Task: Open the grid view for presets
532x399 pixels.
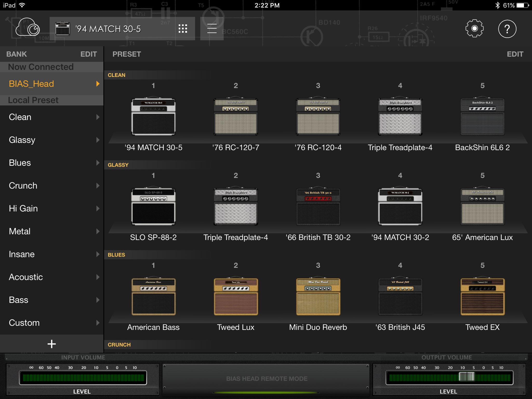Action: [182, 29]
